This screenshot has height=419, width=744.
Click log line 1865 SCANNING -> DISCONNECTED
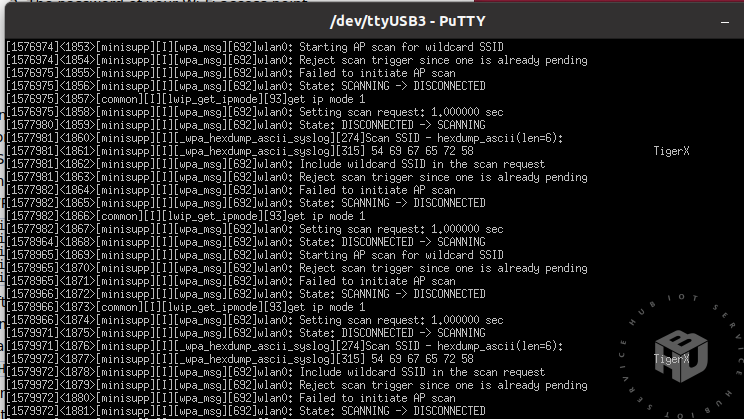tap(245, 203)
